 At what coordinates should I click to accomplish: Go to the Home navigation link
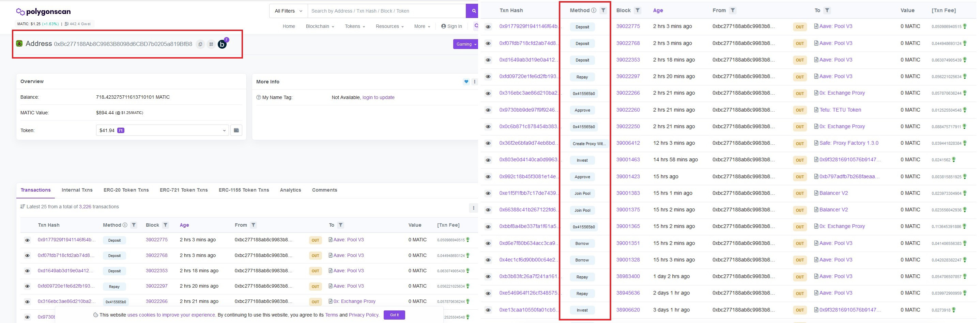pyautogui.click(x=289, y=26)
